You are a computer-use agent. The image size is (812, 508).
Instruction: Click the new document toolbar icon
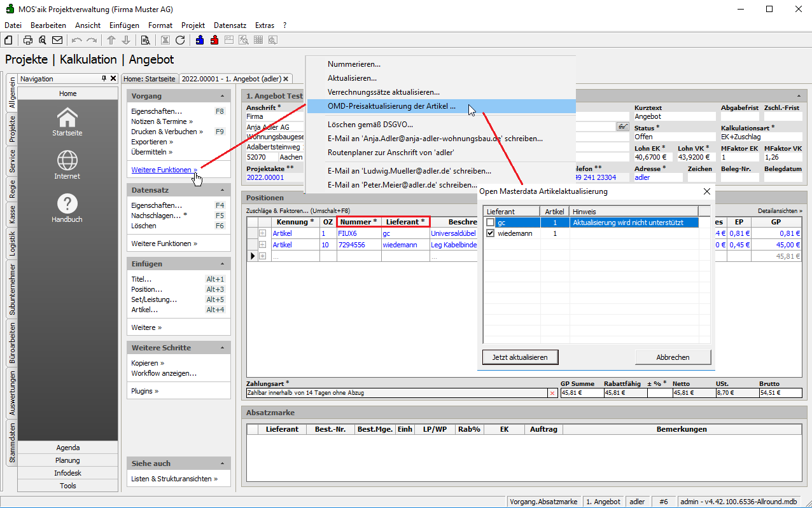8,40
